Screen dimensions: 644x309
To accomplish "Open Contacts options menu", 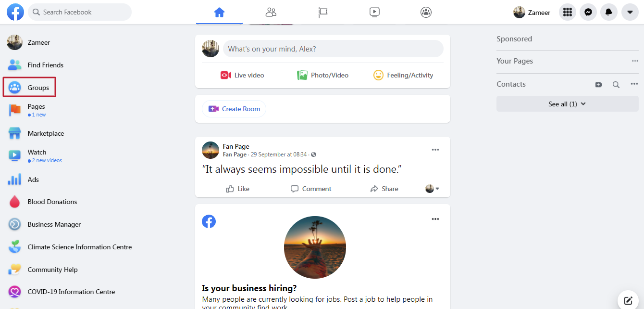I will click(x=634, y=84).
